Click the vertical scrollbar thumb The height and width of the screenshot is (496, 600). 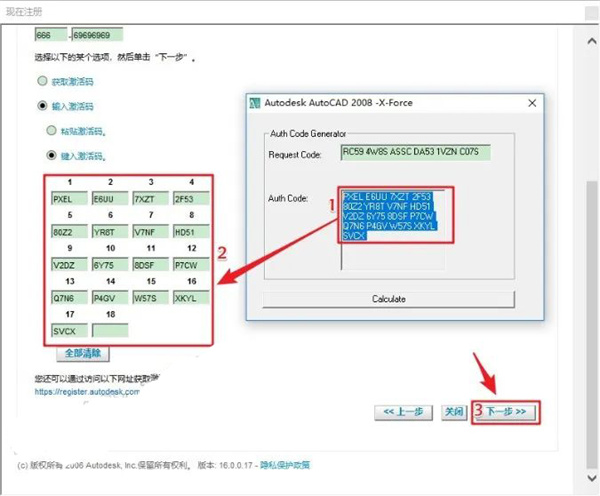pyautogui.click(x=592, y=325)
